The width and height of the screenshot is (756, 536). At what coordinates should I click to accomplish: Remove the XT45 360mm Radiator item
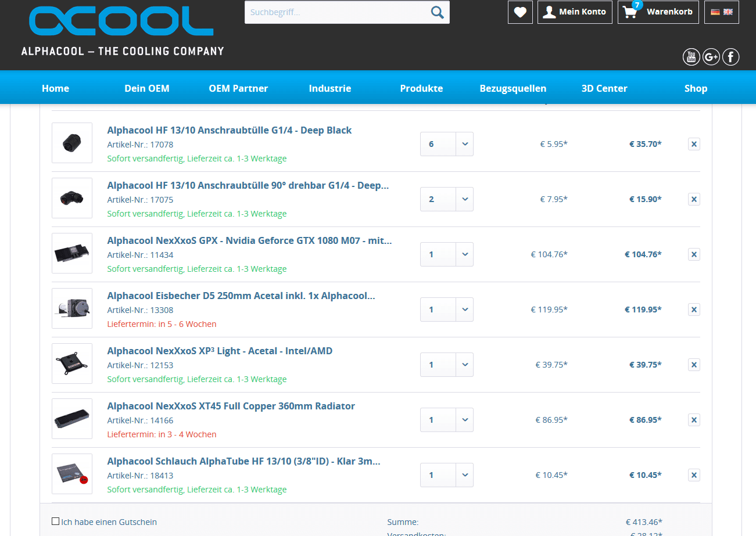click(694, 420)
